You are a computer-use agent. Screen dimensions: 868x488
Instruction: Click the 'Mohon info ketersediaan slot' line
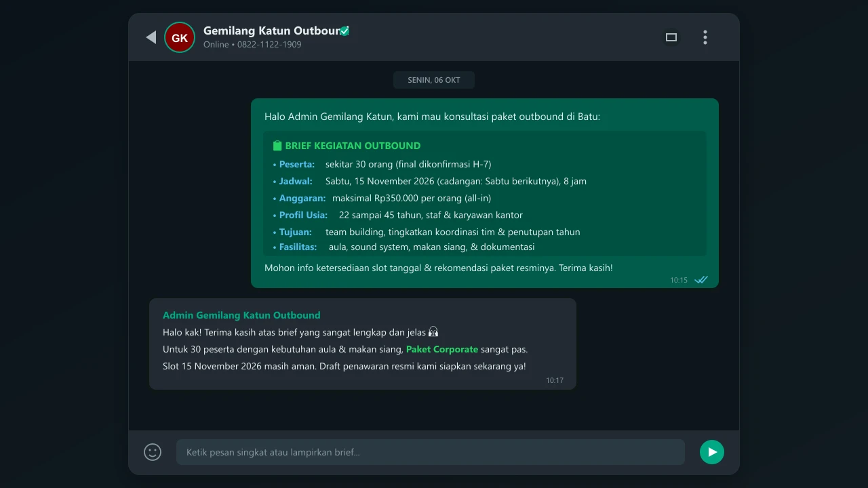click(439, 268)
